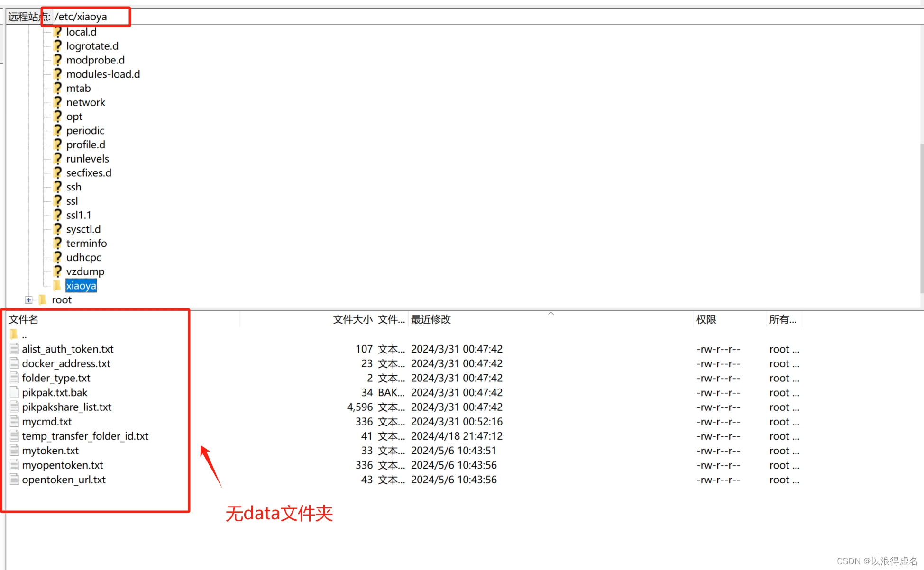
Task: Expand the root directory tree node
Action: tap(29, 300)
